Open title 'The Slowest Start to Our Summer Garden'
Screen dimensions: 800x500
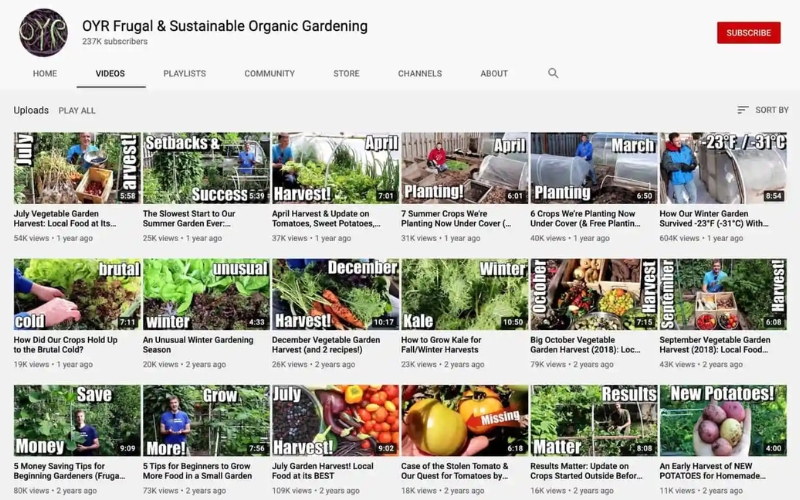189,218
